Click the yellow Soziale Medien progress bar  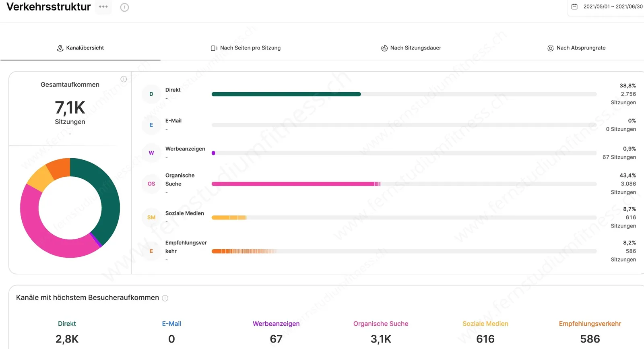point(229,217)
